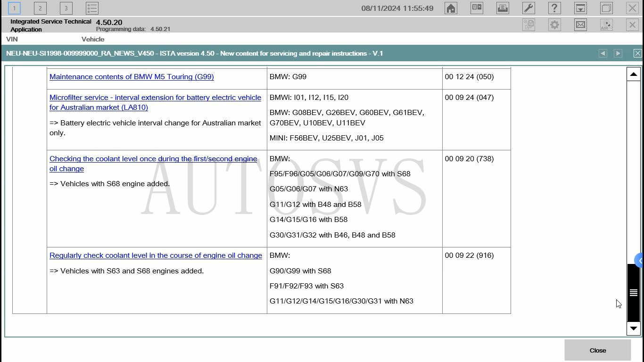Click the date and time display
This screenshot has height=362, width=644.
pyautogui.click(x=397, y=8)
